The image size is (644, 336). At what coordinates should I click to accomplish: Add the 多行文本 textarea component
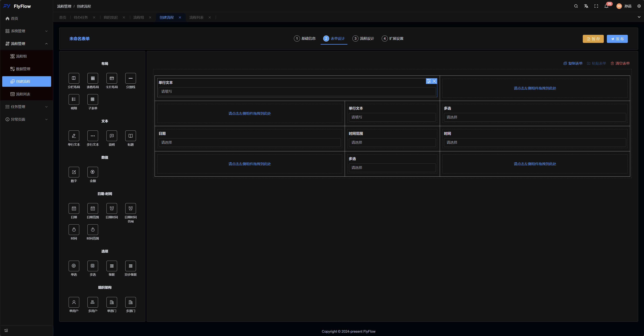pos(93,136)
